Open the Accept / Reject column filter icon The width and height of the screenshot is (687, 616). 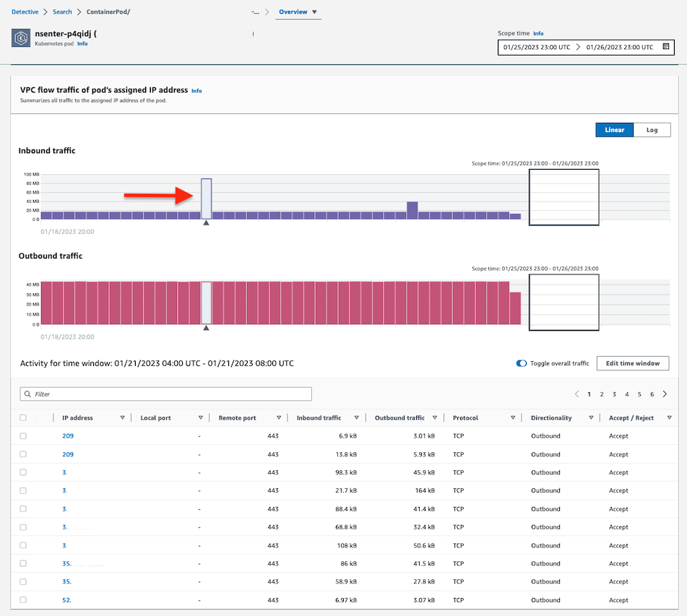[x=667, y=417]
